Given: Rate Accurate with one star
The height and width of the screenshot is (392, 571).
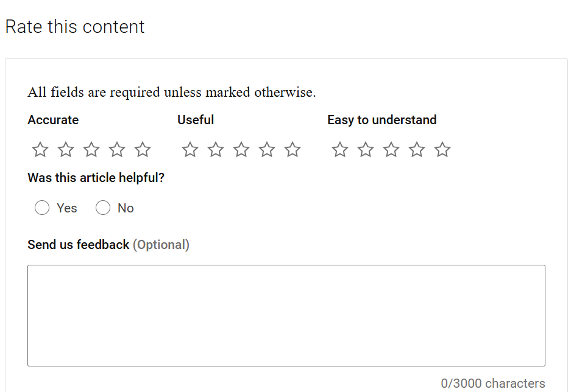Looking at the screenshot, I should pos(40,150).
